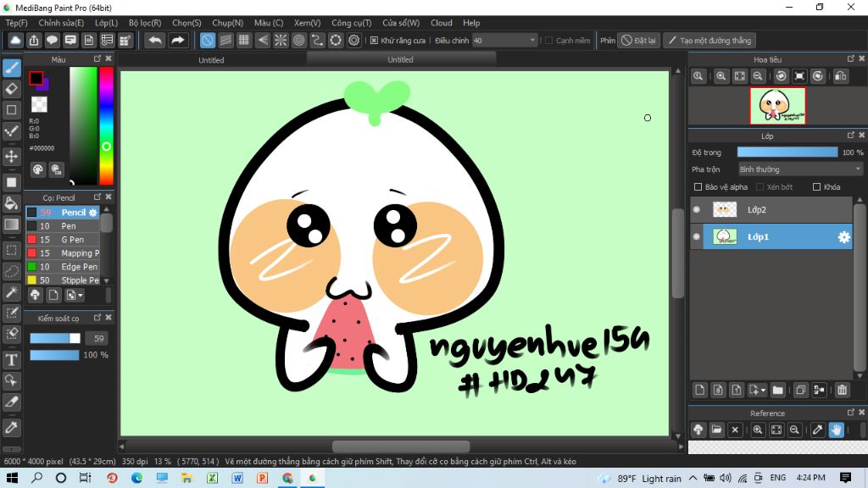Choose the Text tool
Viewport: 868px width, 488px height.
[x=12, y=360]
